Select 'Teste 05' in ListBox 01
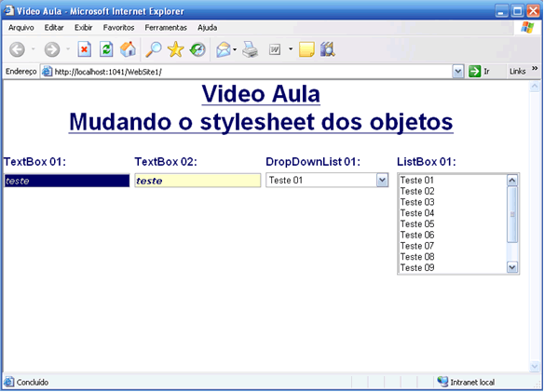This screenshot has width=544, height=392. pos(417,224)
